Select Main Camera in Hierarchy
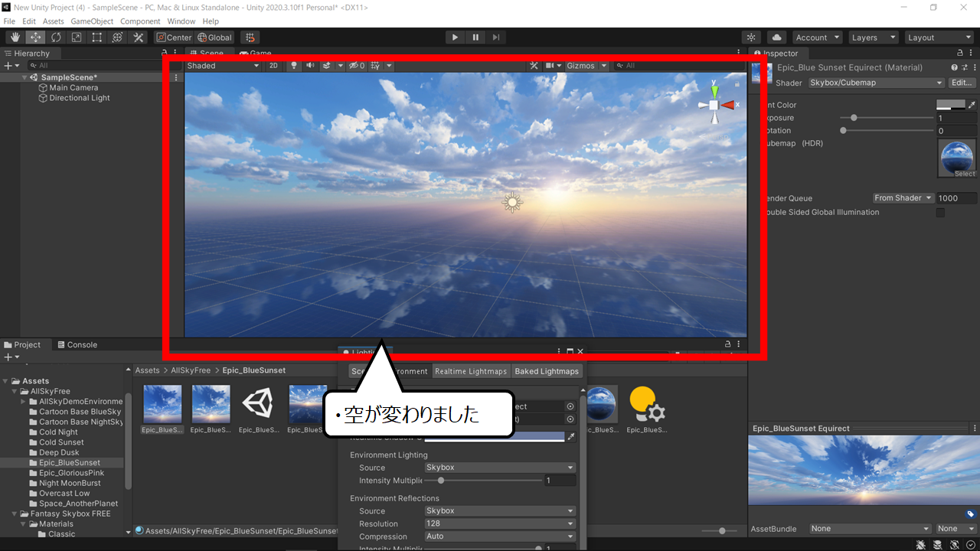This screenshot has width=980, height=551. pos(73,88)
